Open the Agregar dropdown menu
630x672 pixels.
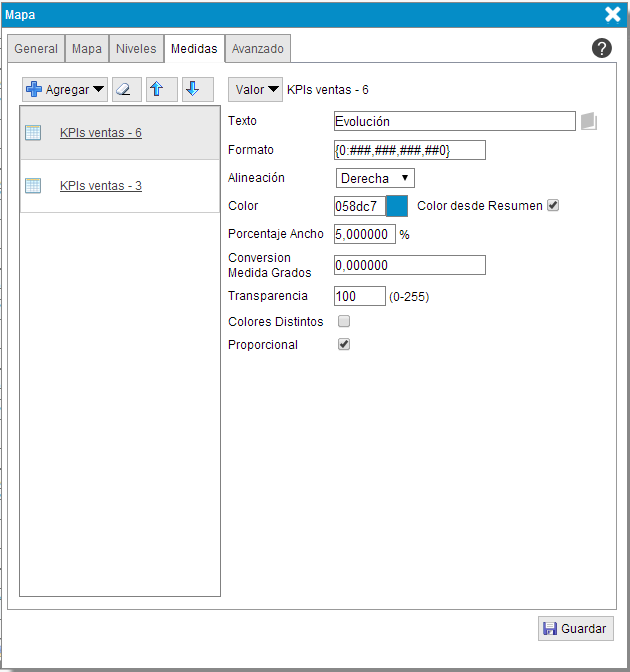point(65,89)
